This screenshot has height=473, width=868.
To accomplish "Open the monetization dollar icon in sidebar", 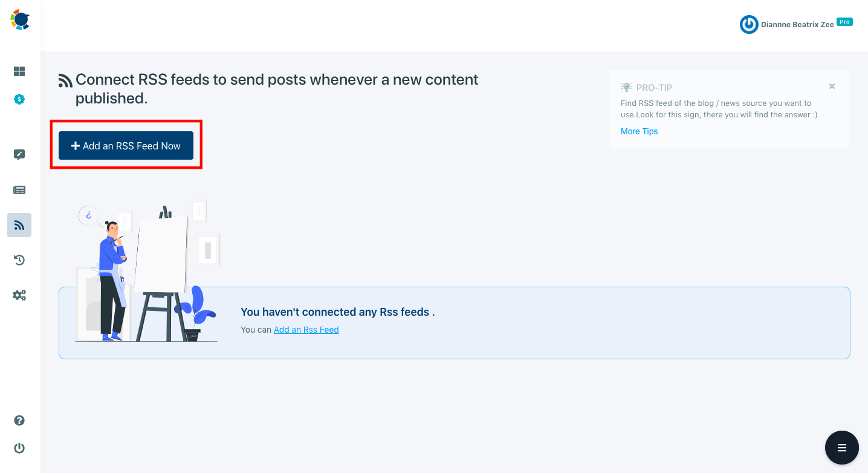I will click(19, 99).
